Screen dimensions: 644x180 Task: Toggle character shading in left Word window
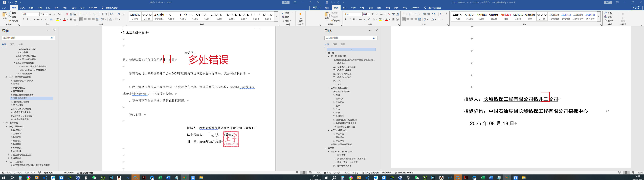click(x=71, y=19)
